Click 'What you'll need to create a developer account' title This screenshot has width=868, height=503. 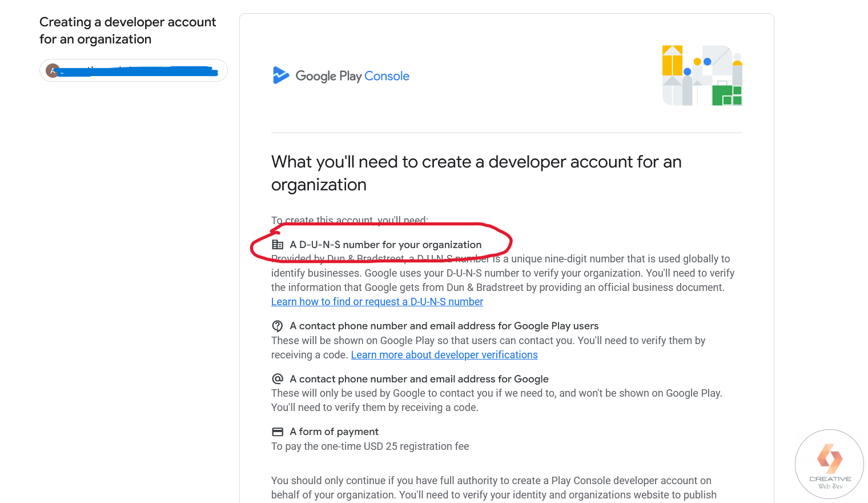tap(476, 173)
